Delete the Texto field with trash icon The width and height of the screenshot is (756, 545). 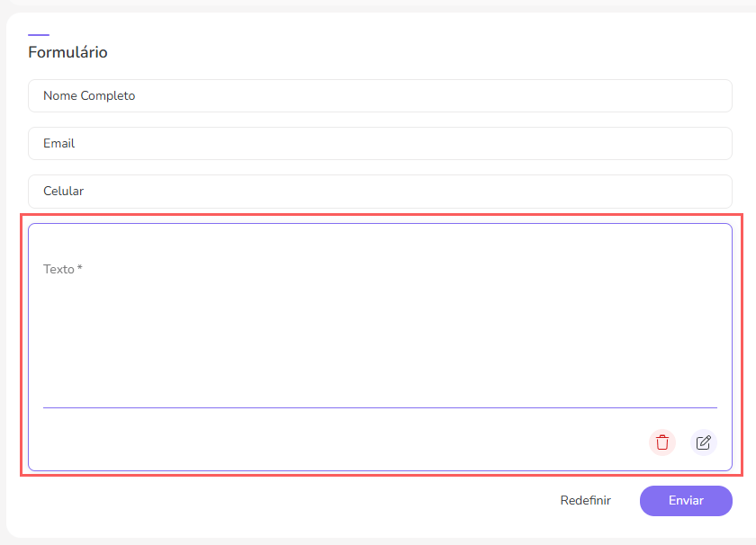pyautogui.click(x=662, y=442)
